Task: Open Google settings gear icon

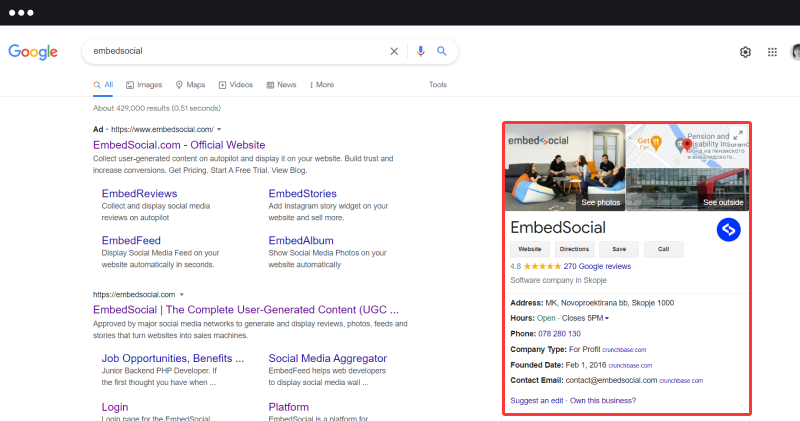Action: 745,52
